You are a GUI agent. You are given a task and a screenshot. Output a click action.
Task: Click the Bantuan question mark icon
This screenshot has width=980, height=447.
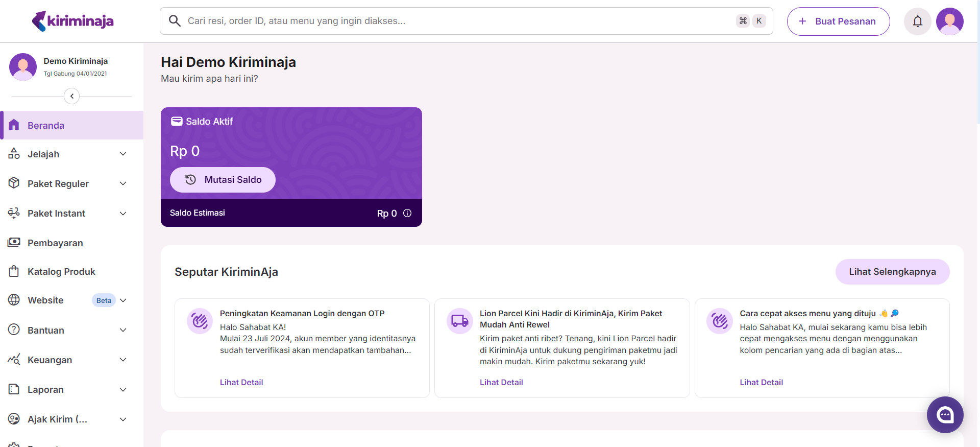14,330
